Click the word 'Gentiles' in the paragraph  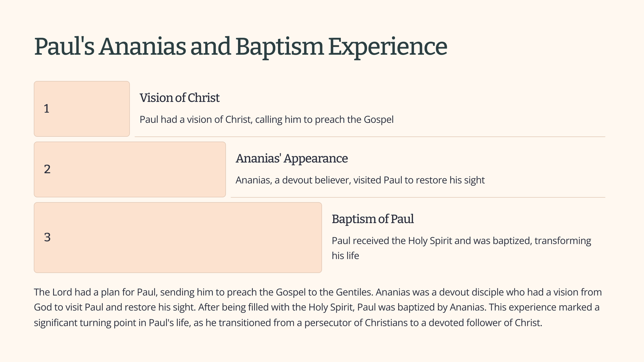pos(354,292)
